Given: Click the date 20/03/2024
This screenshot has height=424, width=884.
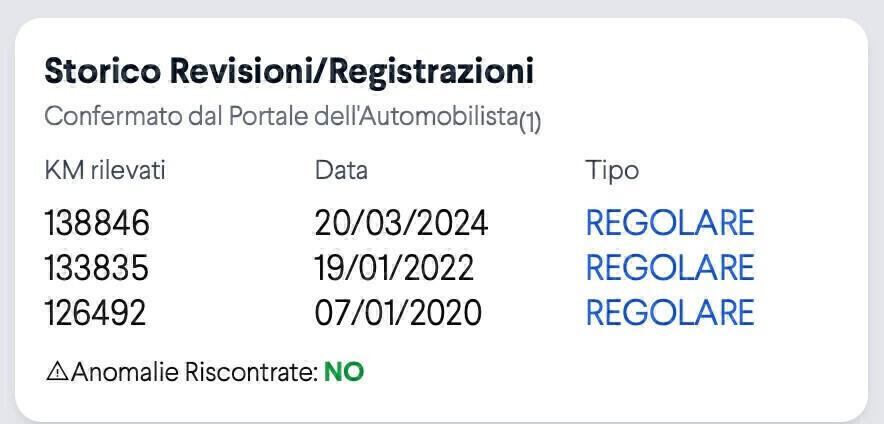Looking at the screenshot, I should 401,223.
